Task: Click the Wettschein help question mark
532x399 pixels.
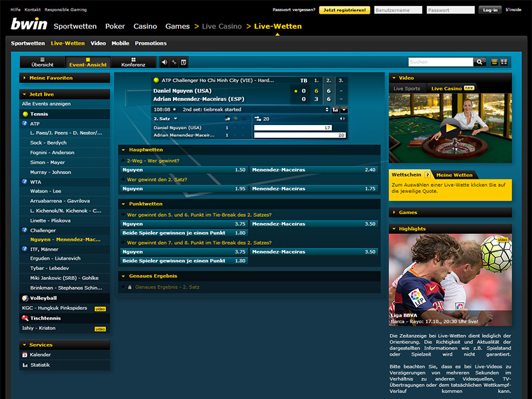Action: click(428, 175)
